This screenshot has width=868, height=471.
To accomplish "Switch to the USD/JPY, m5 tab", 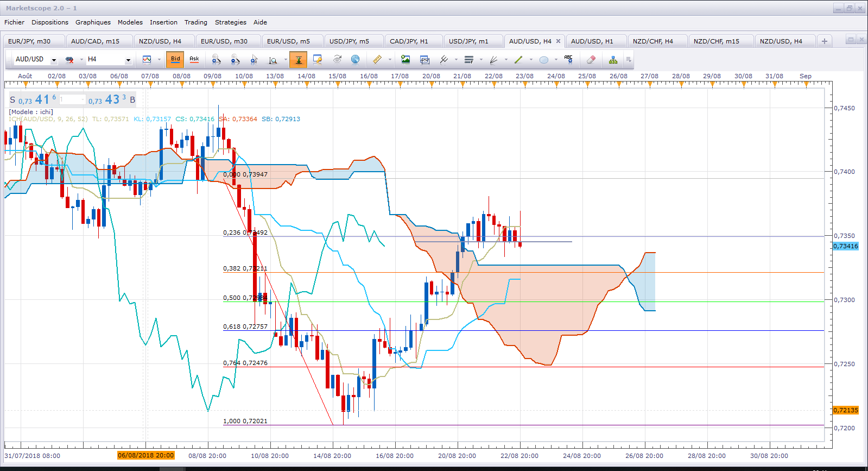I will point(354,41).
